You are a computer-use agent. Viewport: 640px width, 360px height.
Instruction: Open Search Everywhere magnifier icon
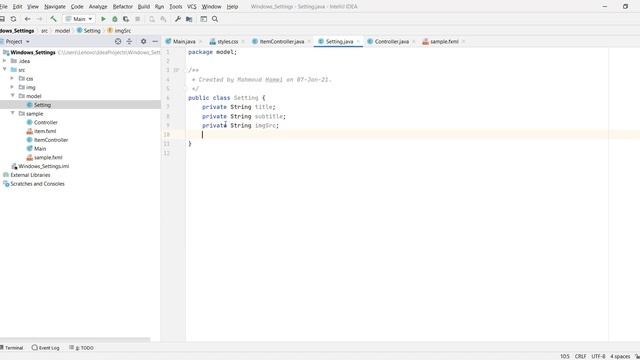coord(215,19)
